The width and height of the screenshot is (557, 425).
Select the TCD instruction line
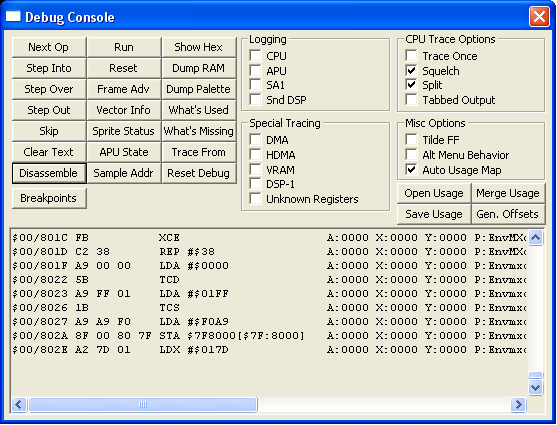pyautogui.click(x=269, y=280)
